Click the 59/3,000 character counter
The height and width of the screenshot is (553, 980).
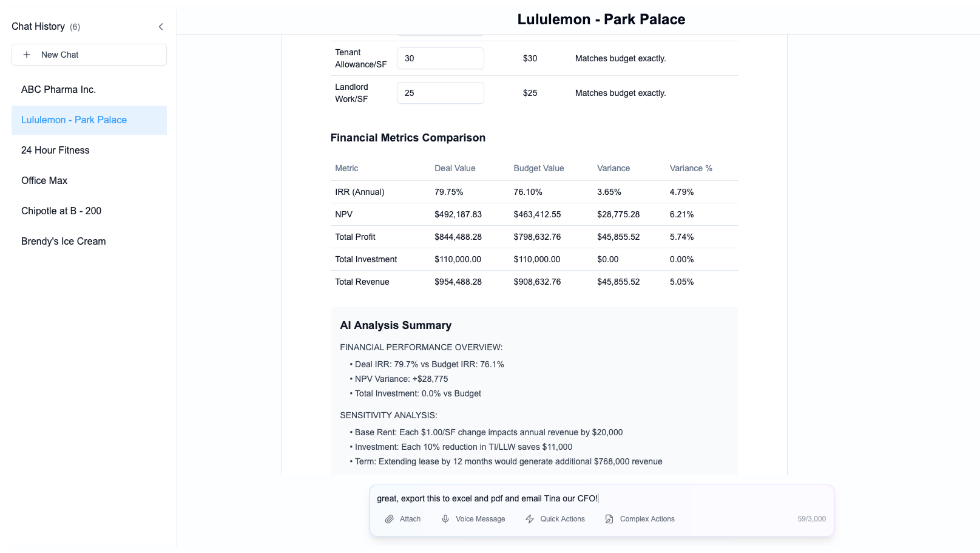[x=812, y=519]
